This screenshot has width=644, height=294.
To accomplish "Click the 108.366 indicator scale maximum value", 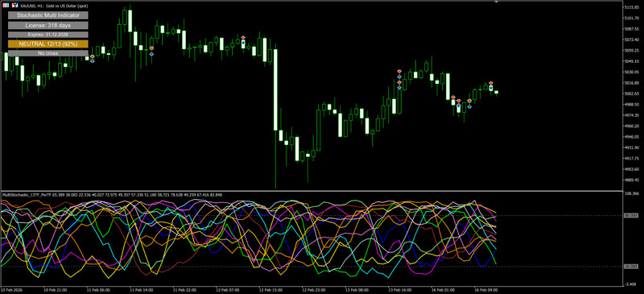I will coord(632,193).
